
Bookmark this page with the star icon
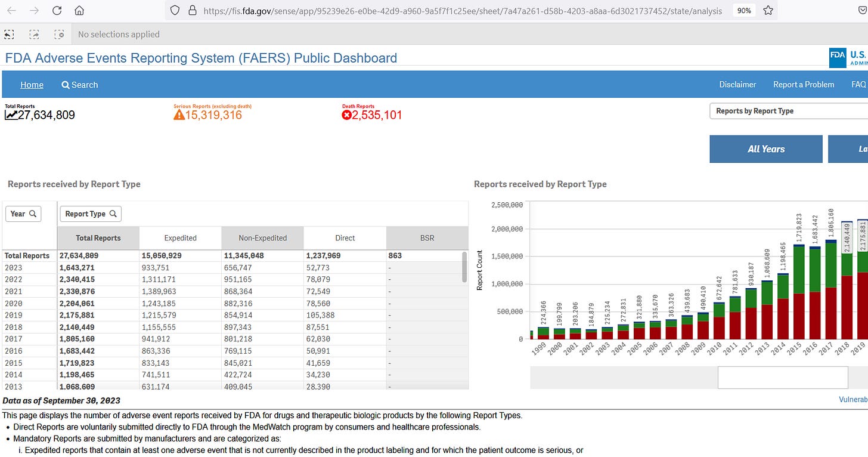[768, 10]
